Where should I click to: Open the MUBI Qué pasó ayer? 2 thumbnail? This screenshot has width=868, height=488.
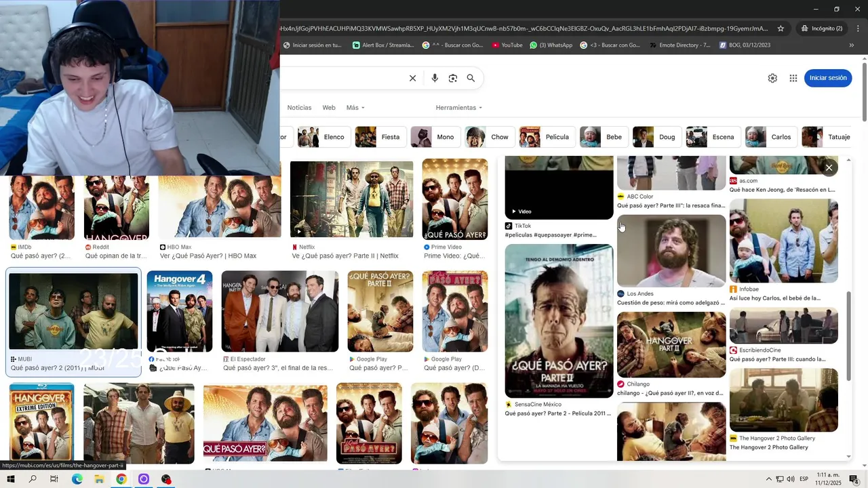pos(73,312)
